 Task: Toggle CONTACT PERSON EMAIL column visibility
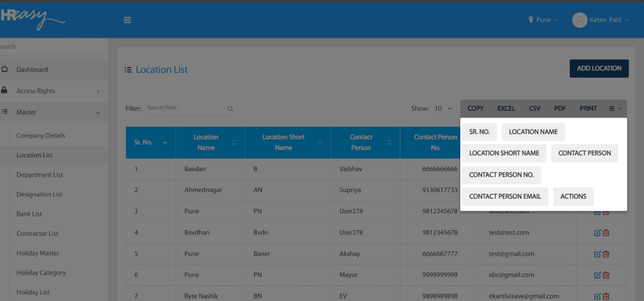505,197
